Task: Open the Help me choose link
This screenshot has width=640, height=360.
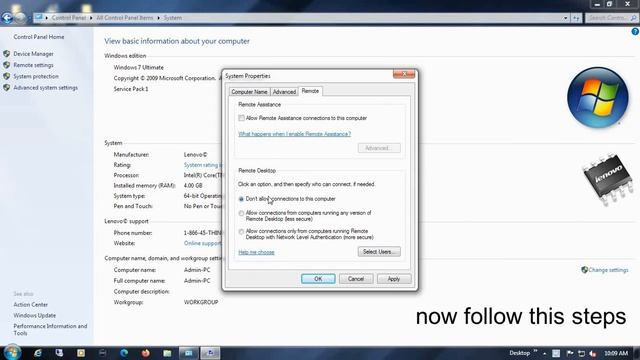Action: tap(256, 252)
